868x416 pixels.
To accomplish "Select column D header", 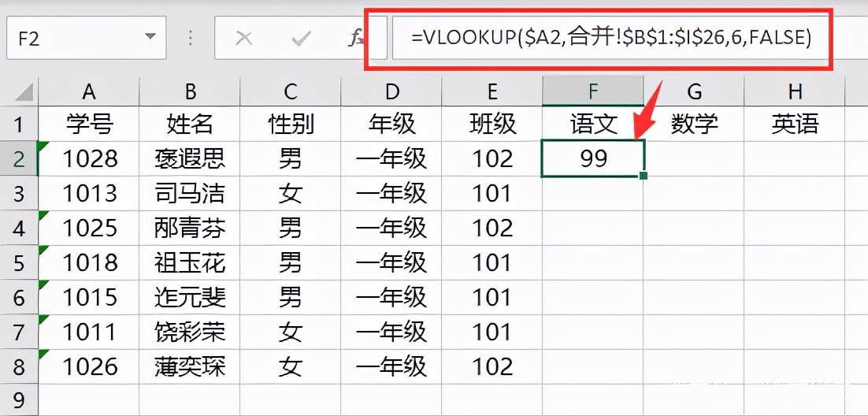I will (391, 91).
